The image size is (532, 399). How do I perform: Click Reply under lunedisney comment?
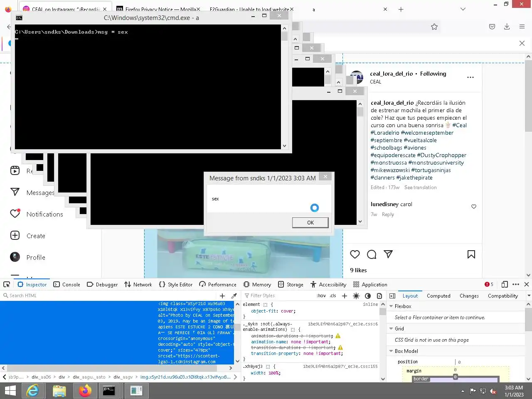pos(388,215)
